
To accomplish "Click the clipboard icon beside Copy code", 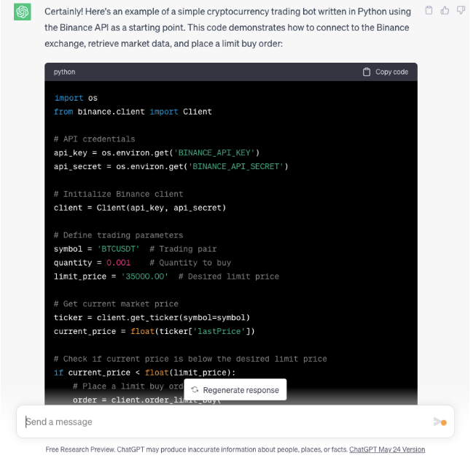I will click(367, 72).
